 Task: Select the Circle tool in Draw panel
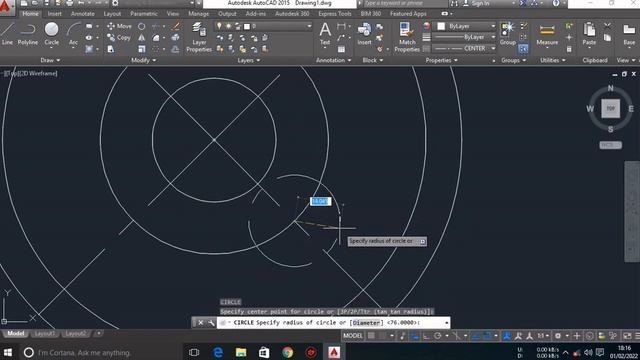point(51,33)
